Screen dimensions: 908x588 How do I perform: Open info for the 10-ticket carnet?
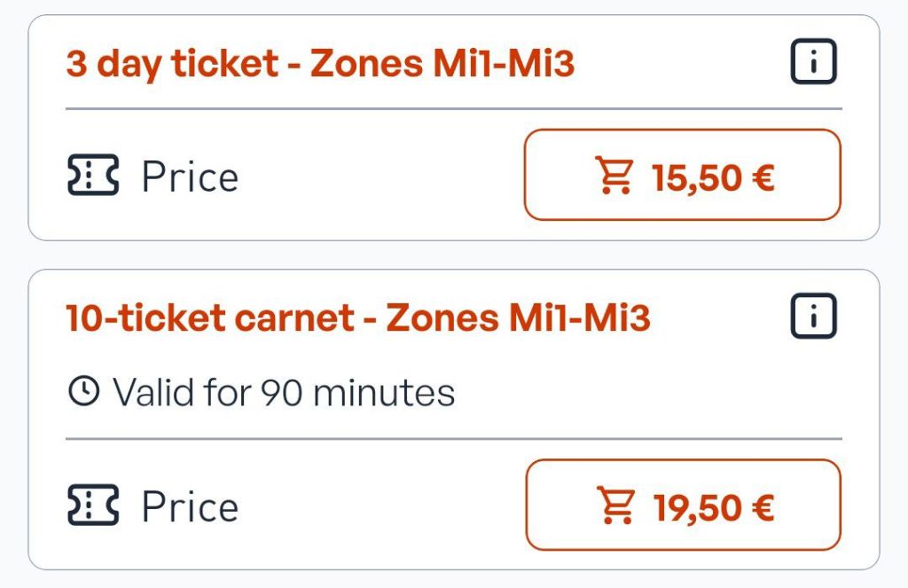coord(814,317)
